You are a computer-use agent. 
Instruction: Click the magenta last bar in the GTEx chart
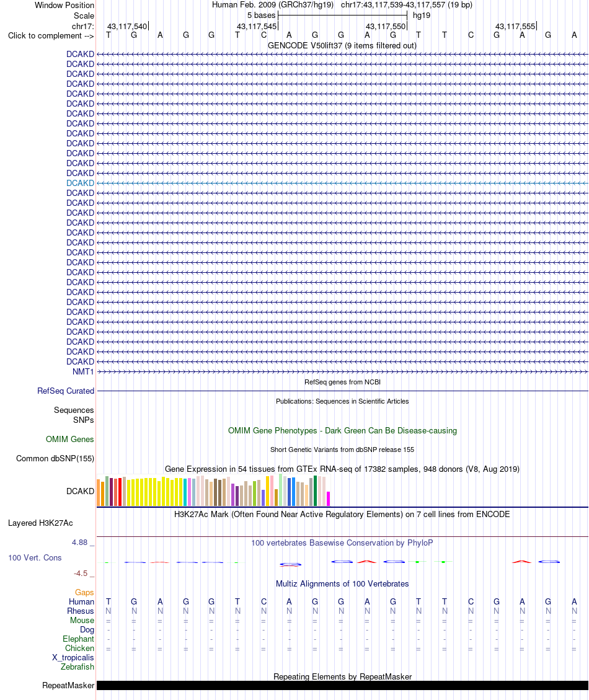(328, 498)
